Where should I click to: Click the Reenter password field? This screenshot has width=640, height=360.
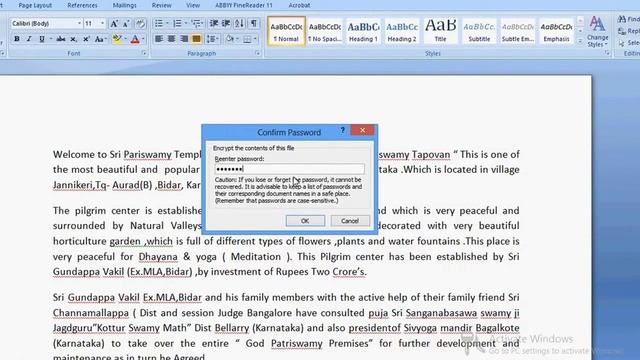(x=289, y=169)
